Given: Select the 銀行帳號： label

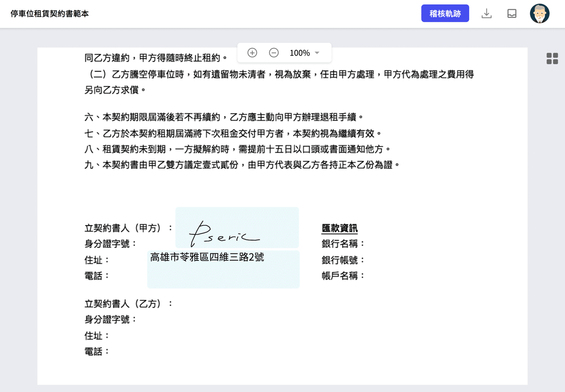Looking at the screenshot, I should pyautogui.click(x=343, y=260).
